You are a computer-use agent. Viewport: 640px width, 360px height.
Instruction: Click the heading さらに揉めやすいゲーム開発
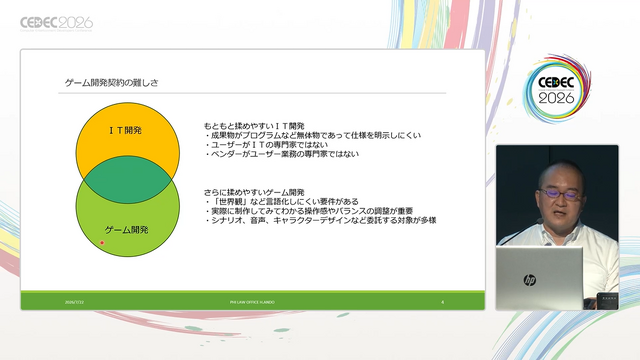(254, 192)
